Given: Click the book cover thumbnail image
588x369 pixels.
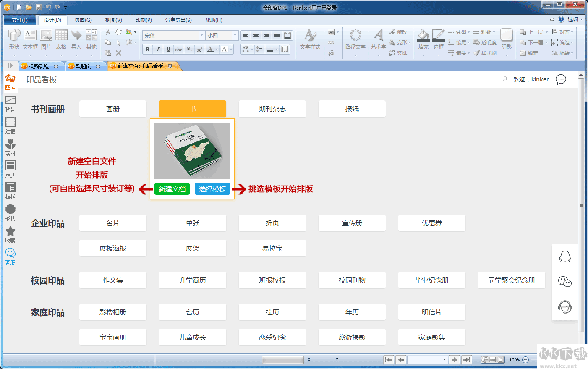Looking at the screenshot, I should pyautogui.click(x=192, y=151).
